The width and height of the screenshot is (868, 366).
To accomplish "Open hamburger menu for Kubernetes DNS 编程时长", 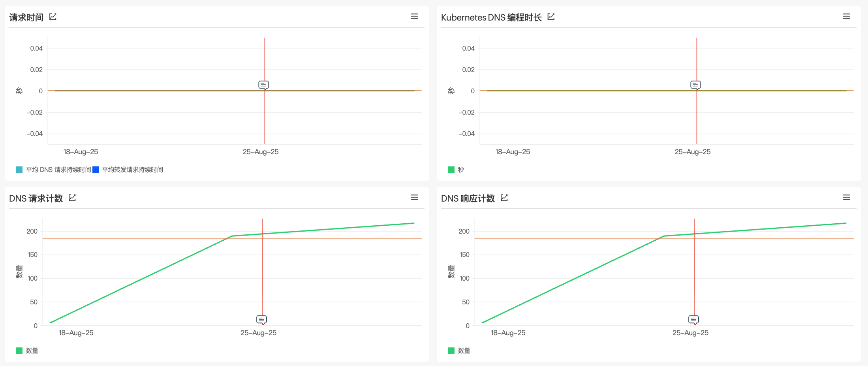I will click(846, 16).
